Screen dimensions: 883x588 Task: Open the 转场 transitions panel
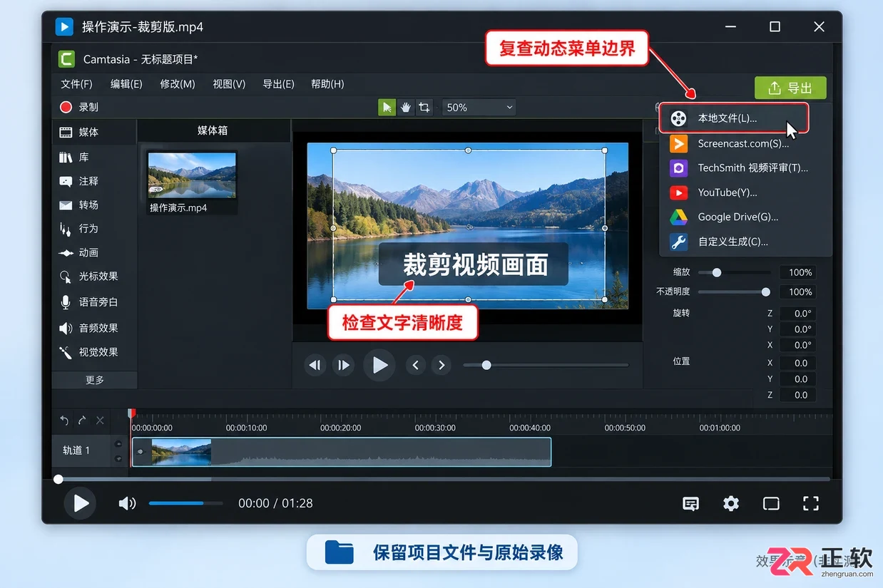94,205
